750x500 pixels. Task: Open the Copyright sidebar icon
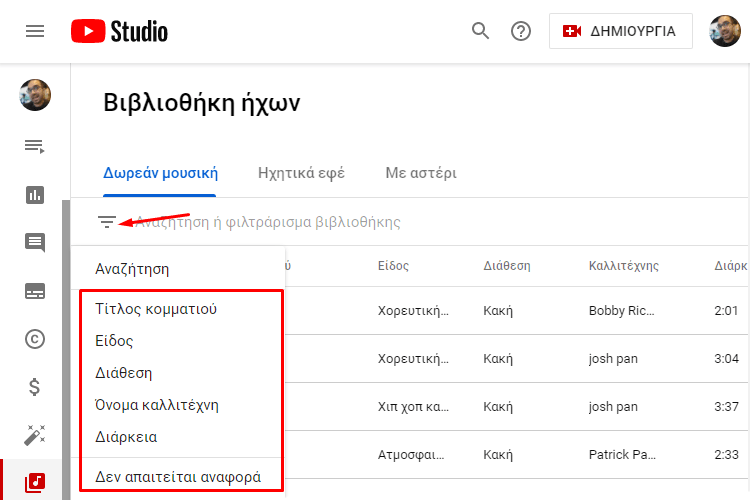pos(35,339)
